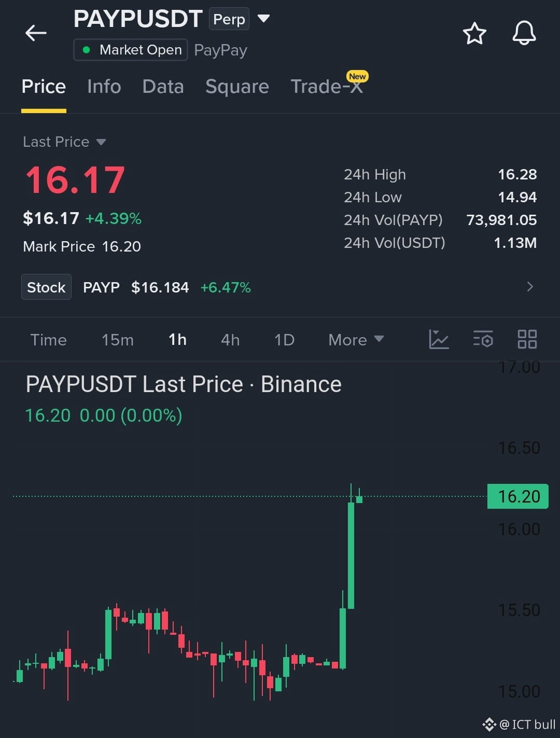Select the 1D timeframe
The image size is (560, 738).
pyautogui.click(x=284, y=340)
